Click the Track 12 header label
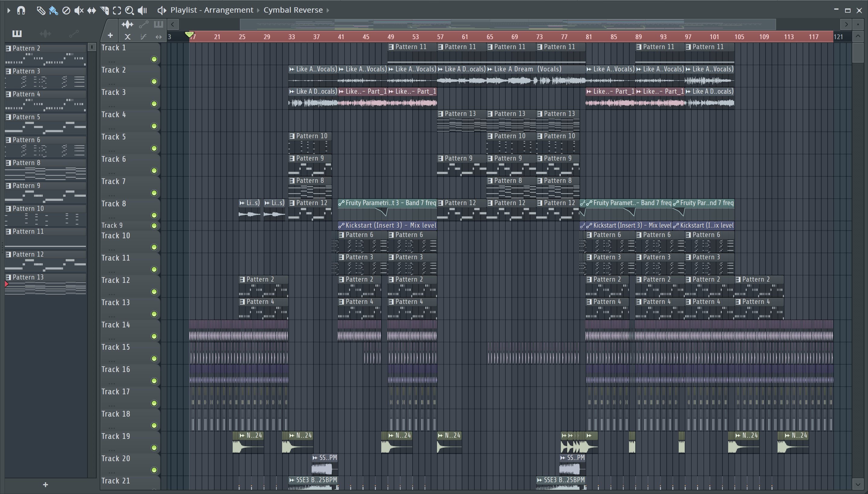This screenshot has width=868, height=494. 116,280
